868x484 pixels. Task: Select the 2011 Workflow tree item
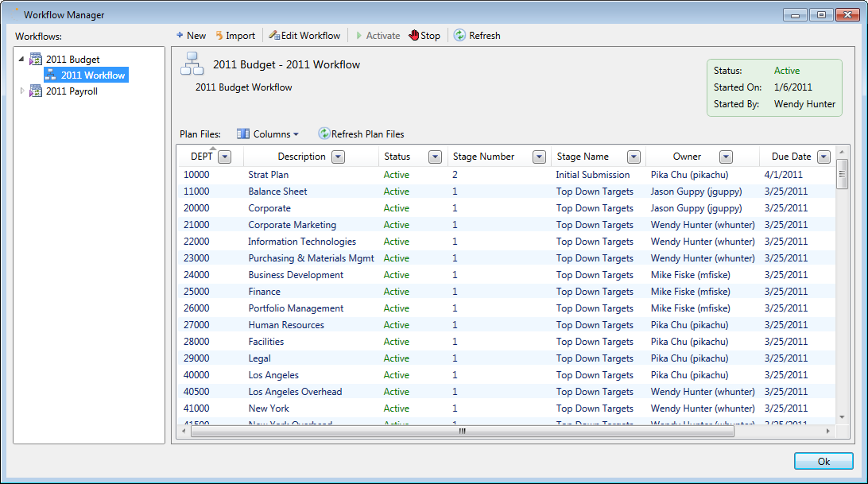click(x=92, y=76)
